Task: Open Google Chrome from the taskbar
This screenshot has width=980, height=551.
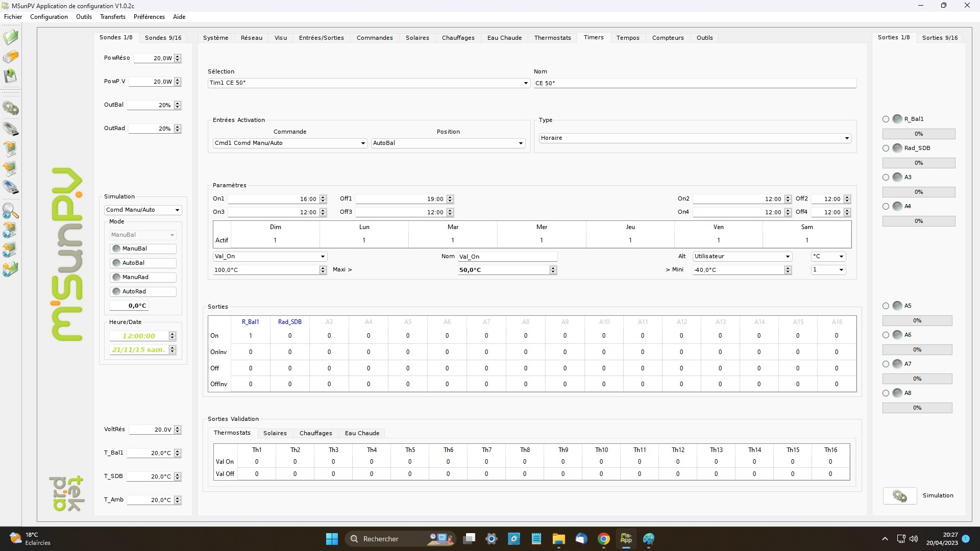Action: pyautogui.click(x=604, y=539)
